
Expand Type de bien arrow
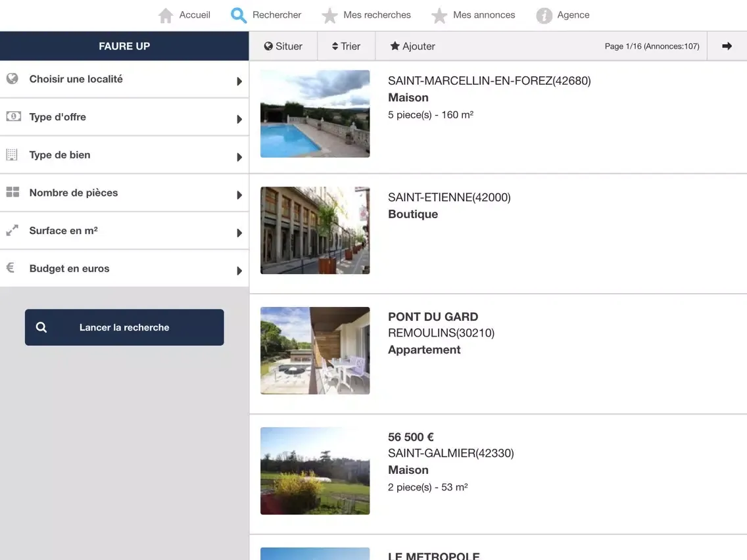239,156
